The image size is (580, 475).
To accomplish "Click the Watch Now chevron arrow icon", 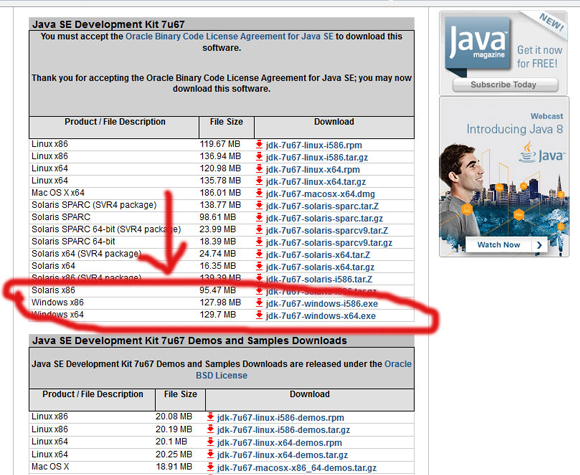I will click(x=539, y=245).
